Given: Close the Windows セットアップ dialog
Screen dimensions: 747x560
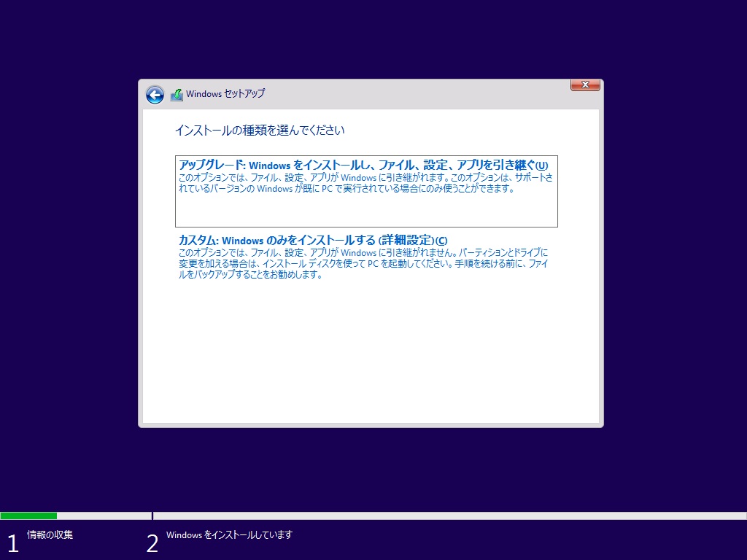Looking at the screenshot, I should (585, 85).
